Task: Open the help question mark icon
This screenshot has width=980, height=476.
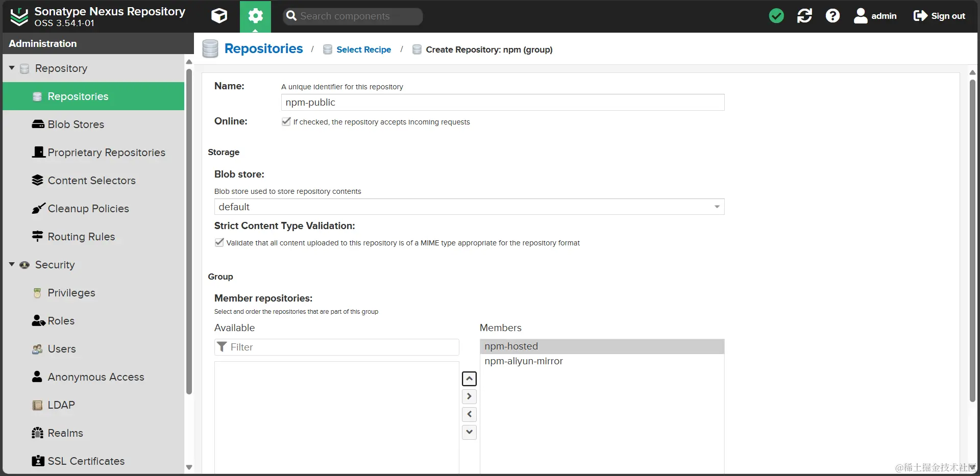Action: pyautogui.click(x=832, y=16)
